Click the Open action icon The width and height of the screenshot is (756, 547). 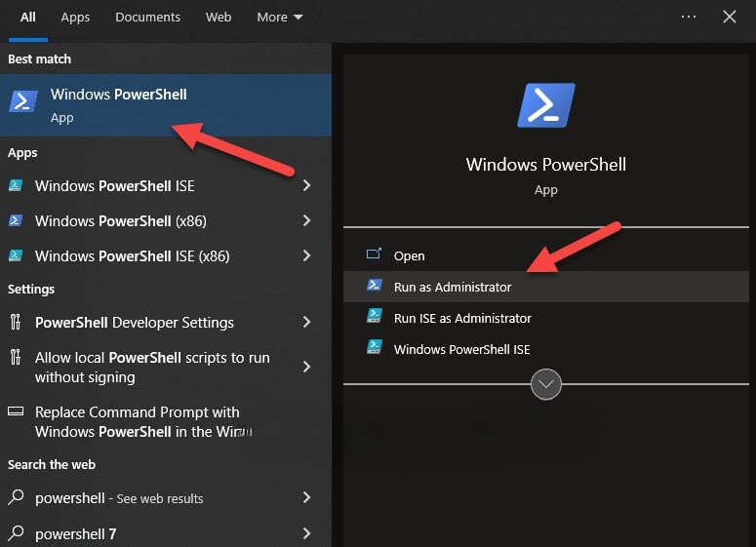point(374,254)
